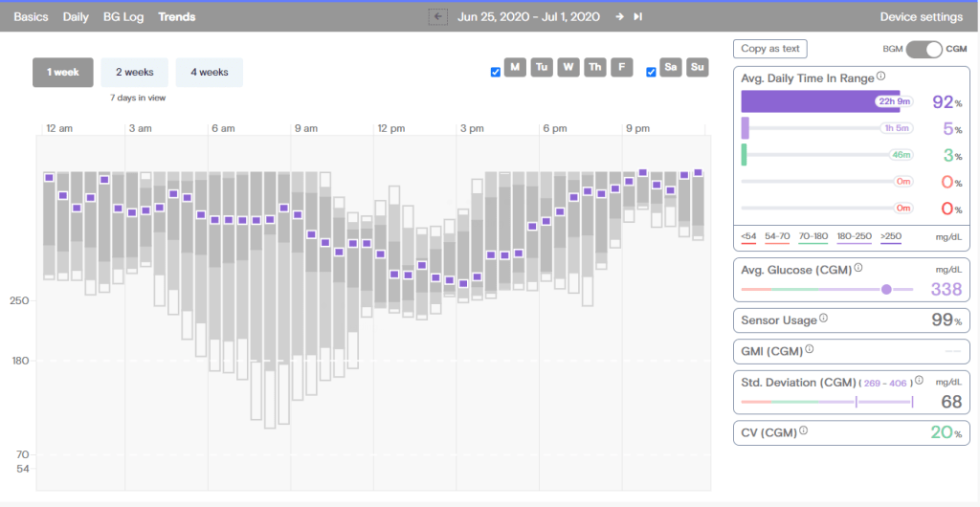
Task: Toggle the BGM/CGM data switch
Action: (x=924, y=49)
